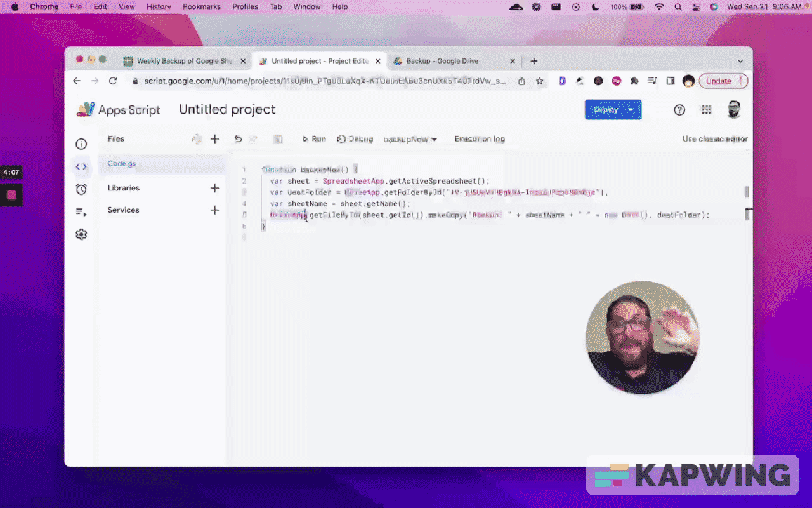Open the View menu
This screenshot has height=508, width=812.
coord(127,6)
